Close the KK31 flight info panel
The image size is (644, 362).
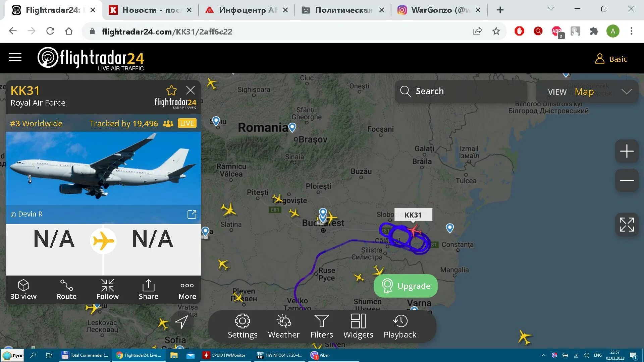[x=190, y=90]
